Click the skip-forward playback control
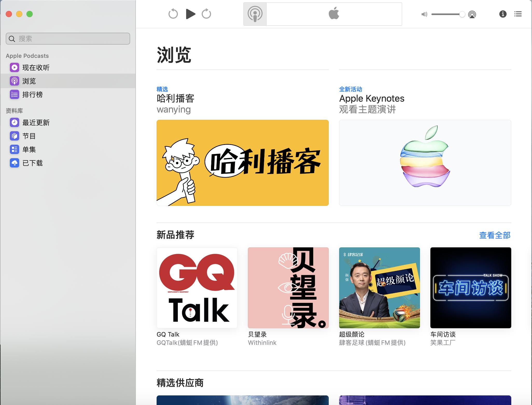The image size is (532, 405). [206, 14]
